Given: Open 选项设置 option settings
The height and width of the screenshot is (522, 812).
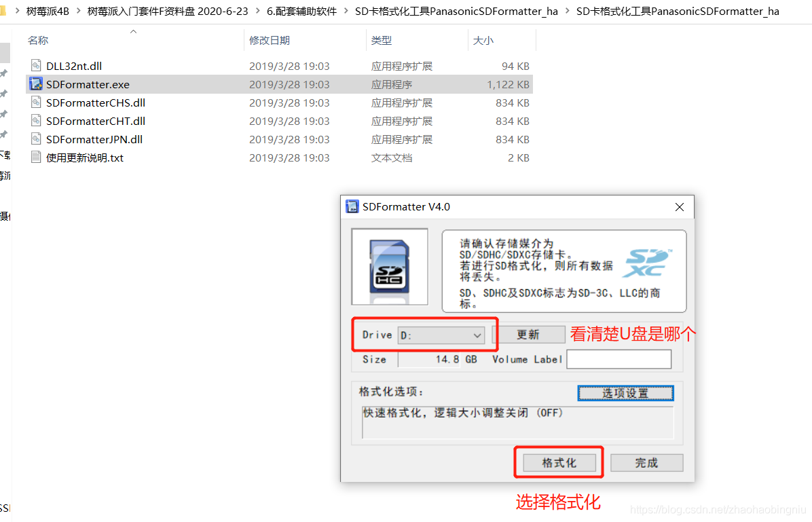Looking at the screenshot, I should (625, 393).
